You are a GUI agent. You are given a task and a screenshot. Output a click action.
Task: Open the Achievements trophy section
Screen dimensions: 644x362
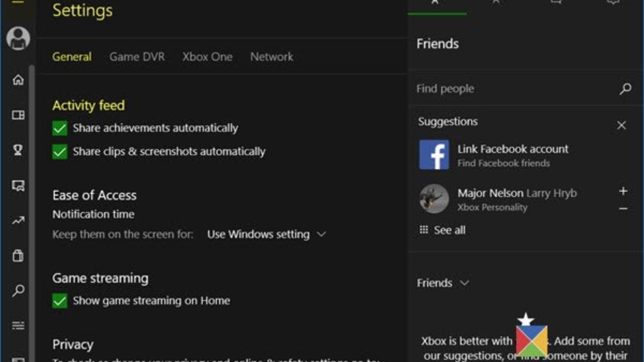18,151
